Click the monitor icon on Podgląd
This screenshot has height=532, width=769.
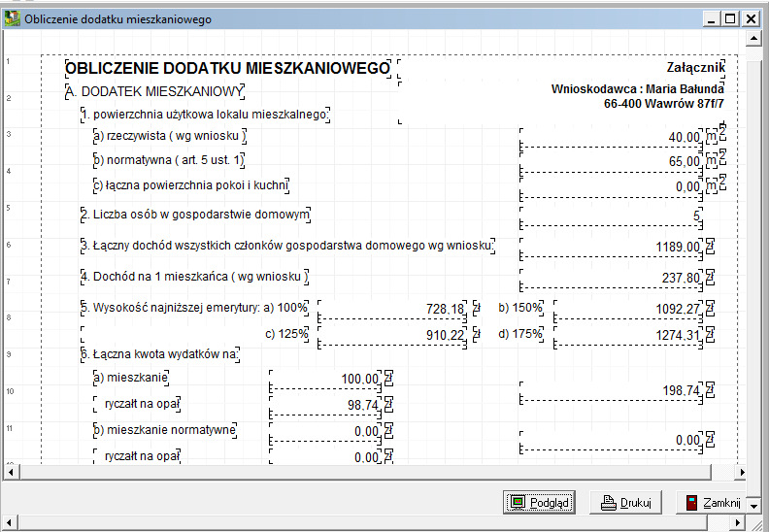tap(518, 502)
